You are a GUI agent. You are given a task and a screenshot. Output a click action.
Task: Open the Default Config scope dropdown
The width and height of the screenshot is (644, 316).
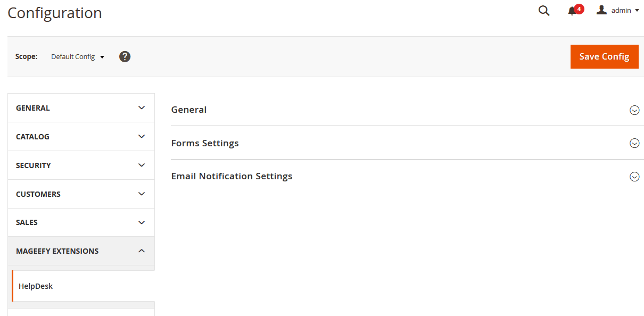coord(78,57)
